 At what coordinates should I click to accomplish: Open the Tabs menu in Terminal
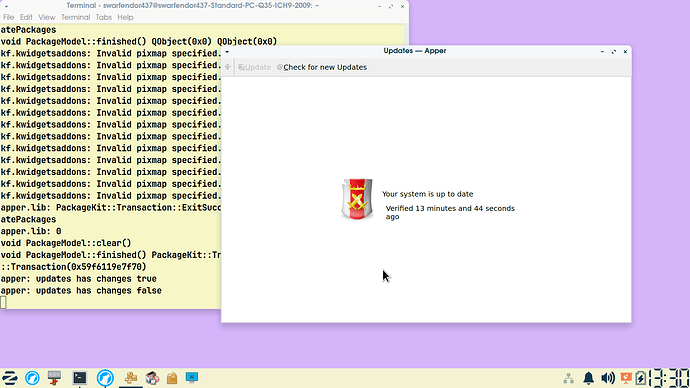[103, 17]
